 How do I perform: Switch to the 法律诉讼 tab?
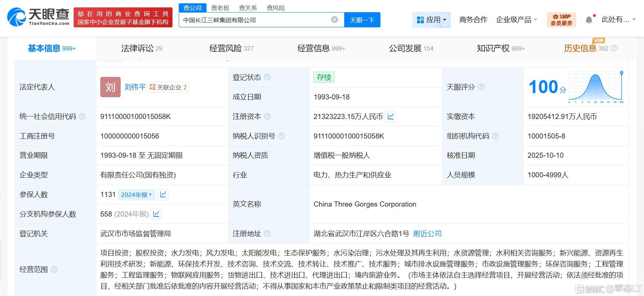[141, 48]
